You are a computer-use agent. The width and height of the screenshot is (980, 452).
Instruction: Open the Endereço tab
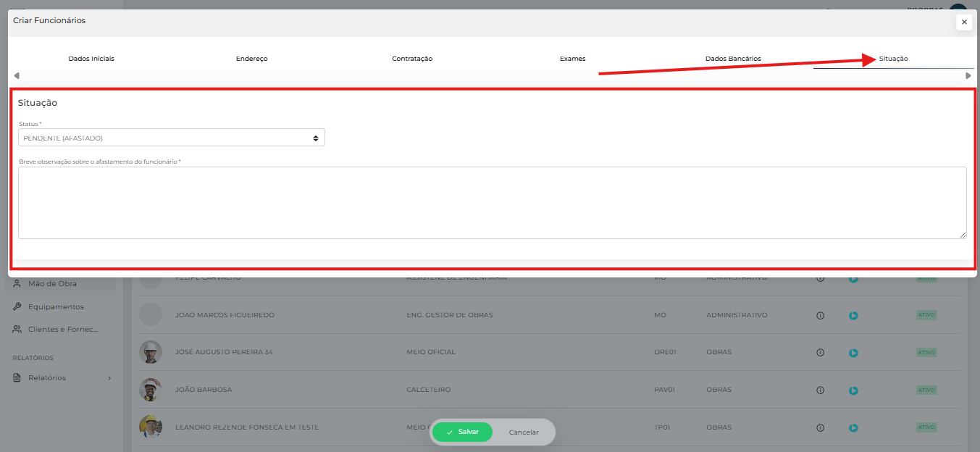[251, 59]
